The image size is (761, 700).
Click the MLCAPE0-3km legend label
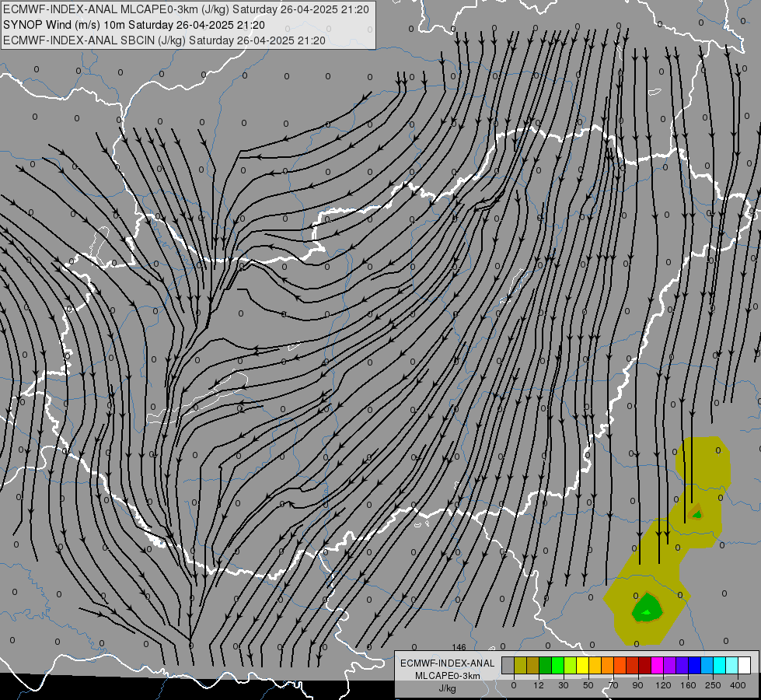[x=447, y=676]
